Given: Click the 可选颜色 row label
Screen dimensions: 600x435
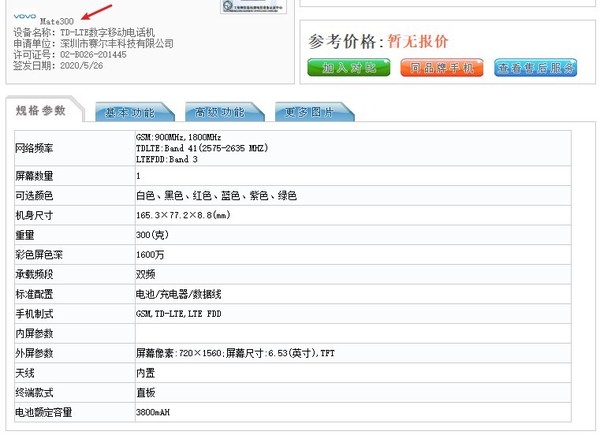Looking at the screenshot, I should [34, 196].
